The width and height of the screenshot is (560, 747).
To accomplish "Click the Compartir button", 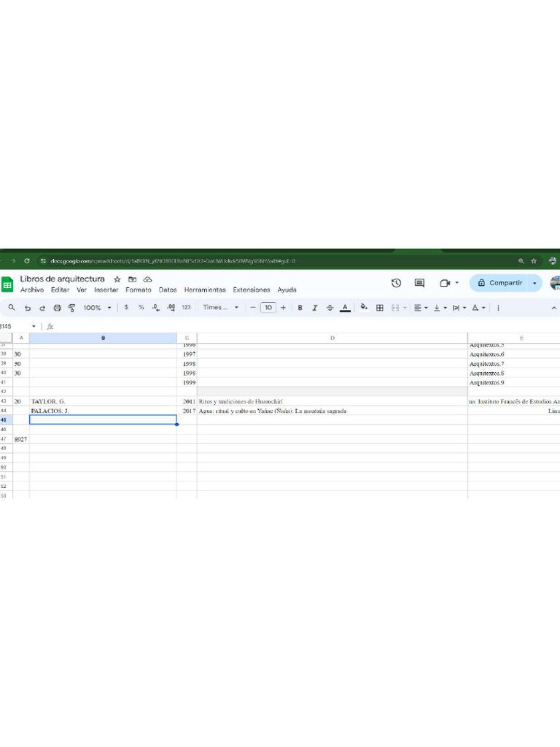I will pos(499,283).
